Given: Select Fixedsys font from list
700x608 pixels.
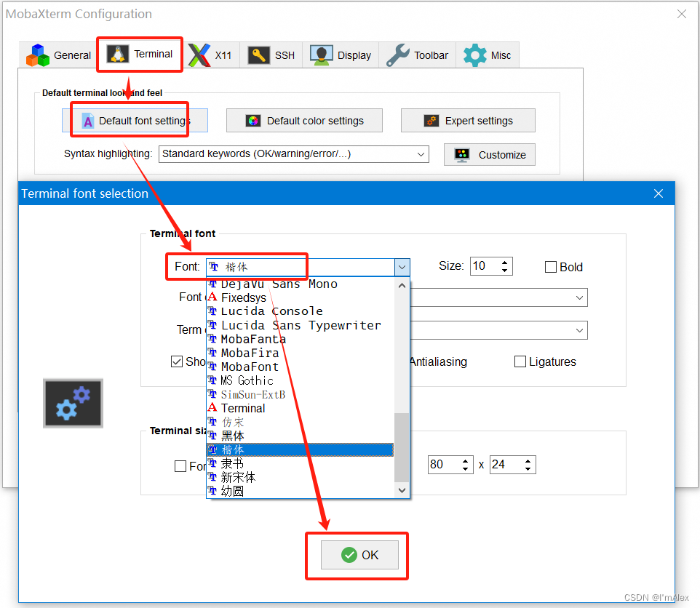Looking at the screenshot, I should coord(301,297).
